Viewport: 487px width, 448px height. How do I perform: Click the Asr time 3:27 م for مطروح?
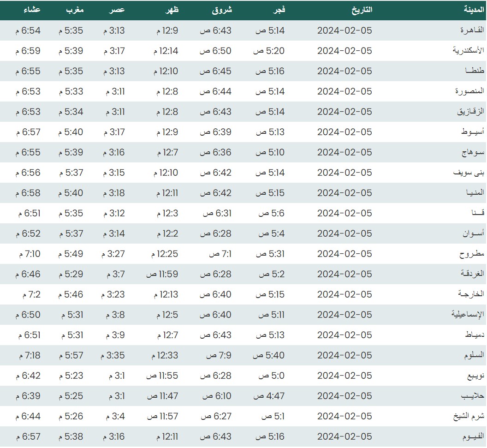coord(113,254)
